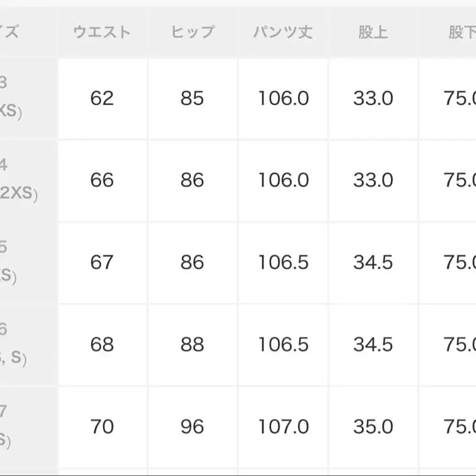Click rise value 35.0 cell
476x476 pixels.
(x=373, y=427)
